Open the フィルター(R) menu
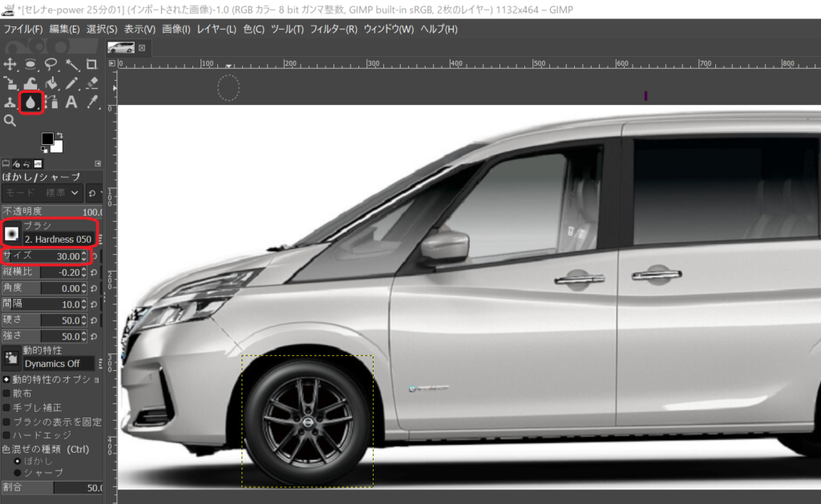The image size is (821, 504). tap(334, 29)
